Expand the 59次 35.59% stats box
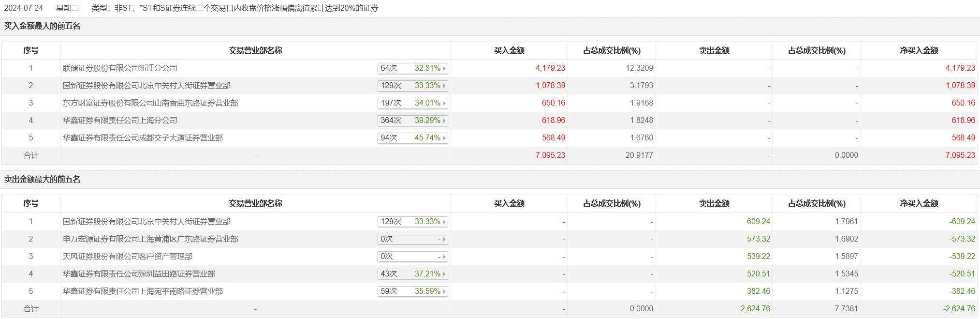This screenshot has height=319, width=980. pos(412,291)
